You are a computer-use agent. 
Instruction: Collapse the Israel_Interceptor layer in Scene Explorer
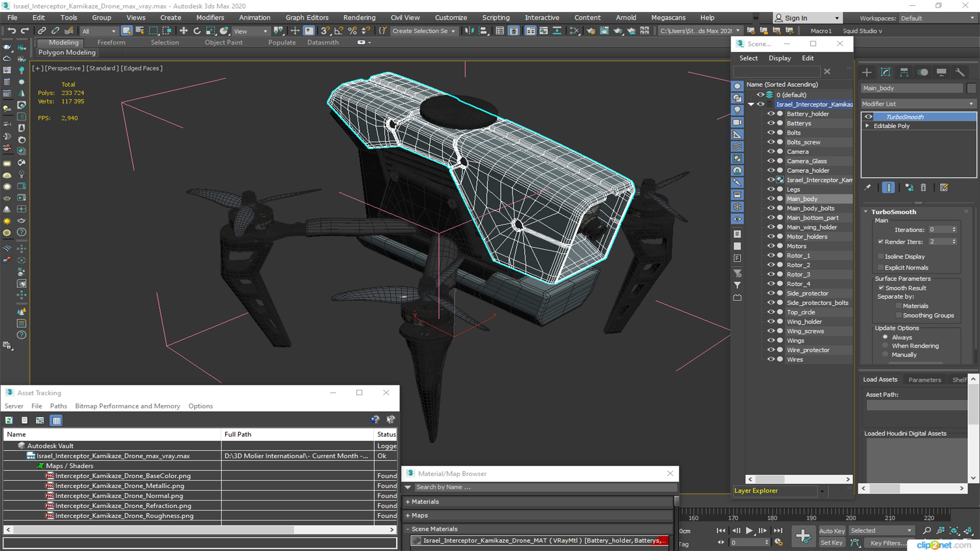click(x=751, y=104)
